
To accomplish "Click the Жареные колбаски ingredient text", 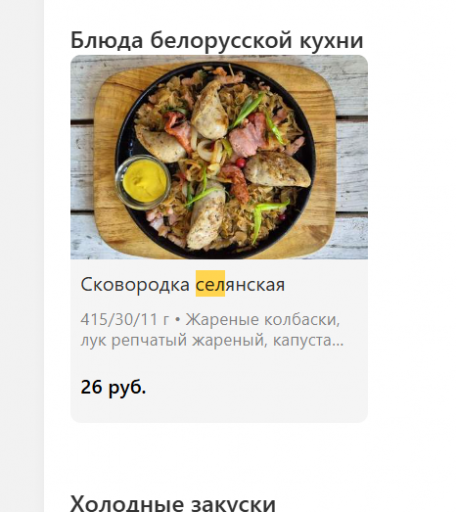I will point(263,319).
